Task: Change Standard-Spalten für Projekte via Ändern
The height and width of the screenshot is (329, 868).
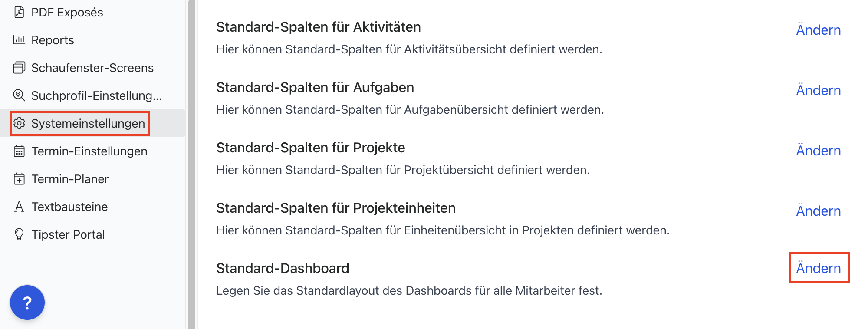Action: click(x=818, y=151)
